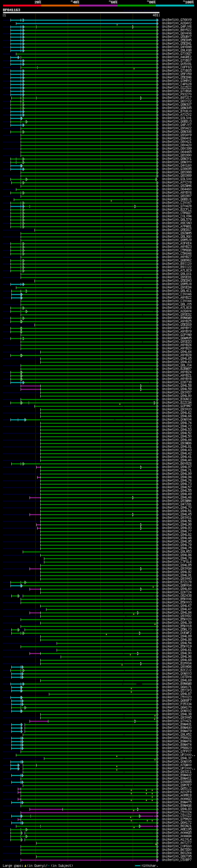
Task: Select hit UniRef100_Q6SYZ2
Action: pos(177,101)
